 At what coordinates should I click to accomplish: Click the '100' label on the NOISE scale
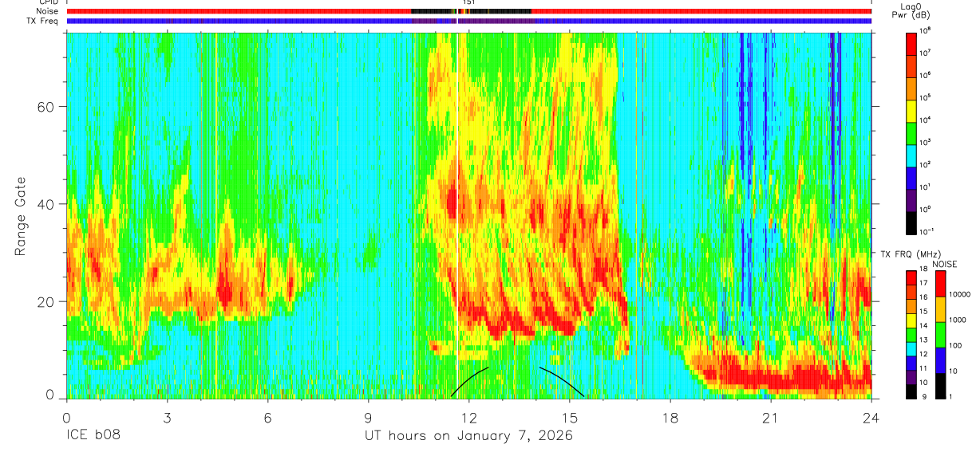(x=955, y=345)
